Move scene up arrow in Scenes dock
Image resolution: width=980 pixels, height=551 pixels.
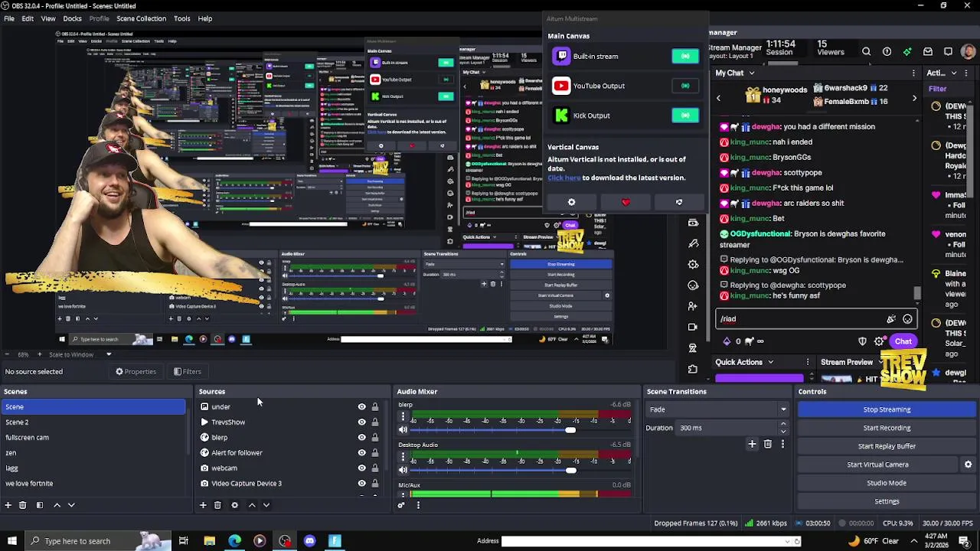click(57, 505)
